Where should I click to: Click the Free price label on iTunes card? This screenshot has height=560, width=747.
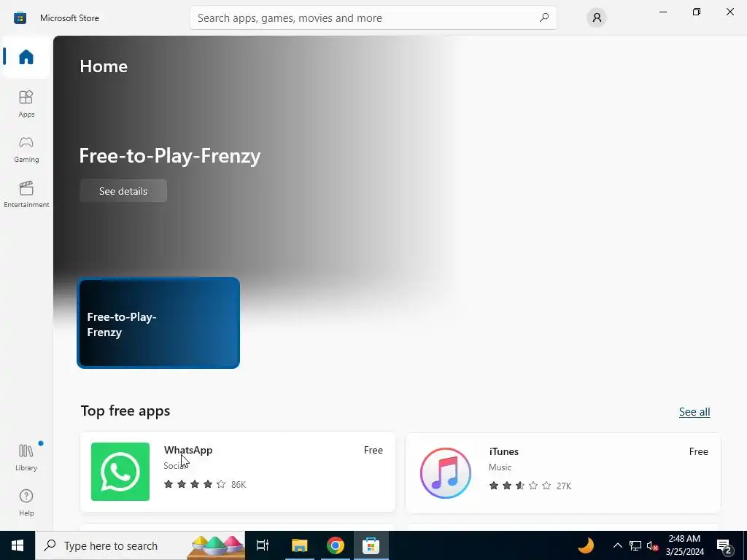[698, 451]
